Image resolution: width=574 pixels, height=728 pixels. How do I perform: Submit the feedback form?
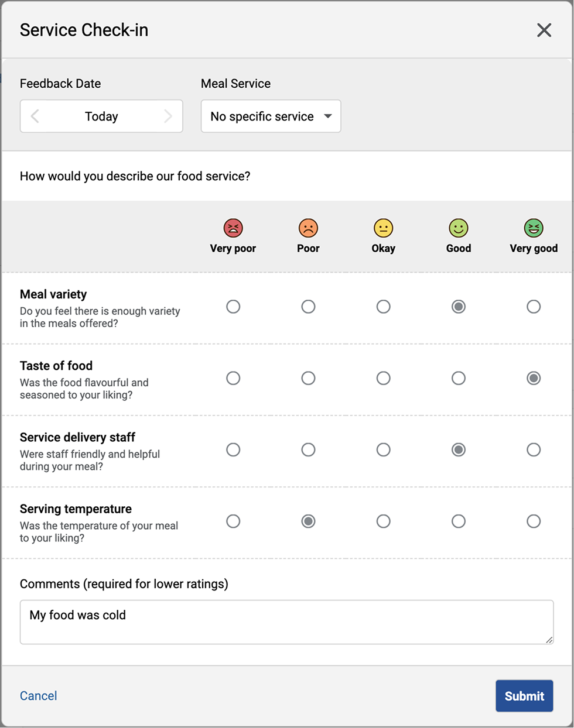coord(524,696)
